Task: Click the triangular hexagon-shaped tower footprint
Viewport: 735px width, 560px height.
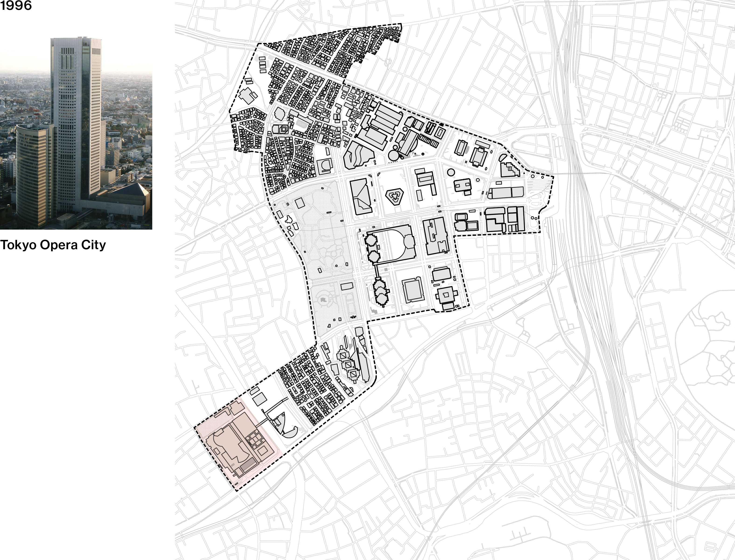Action: [x=395, y=197]
